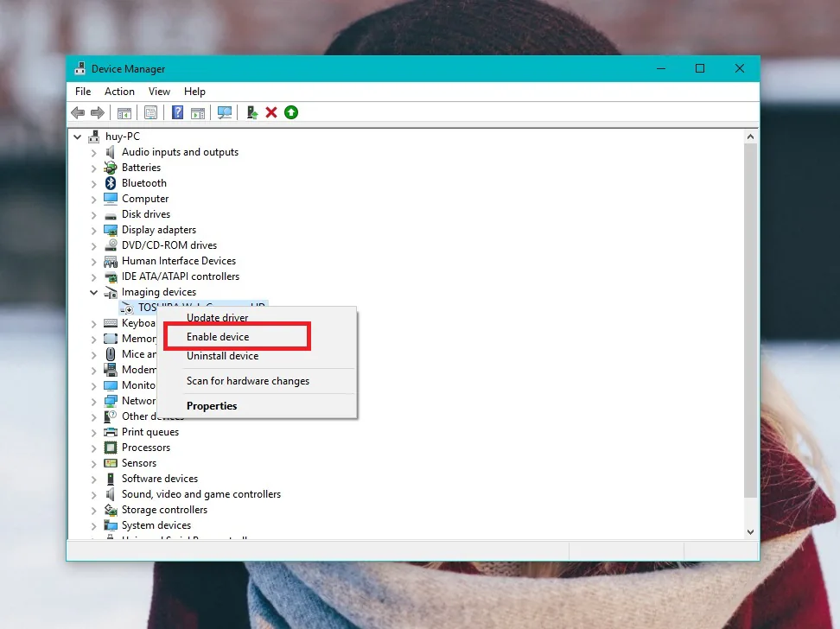Click the scrollbar down arrow
The height and width of the screenshot is (629, 840).
[750, 532]
